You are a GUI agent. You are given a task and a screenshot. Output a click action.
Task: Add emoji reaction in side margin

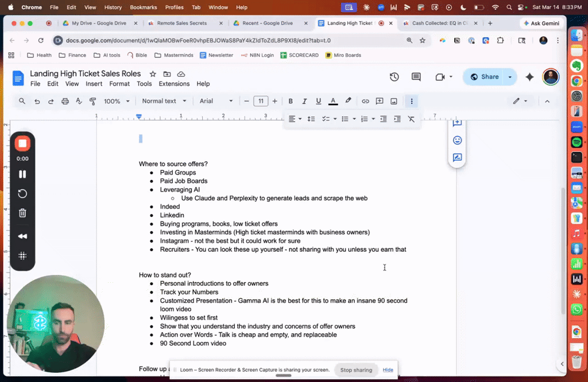(457, 141)
